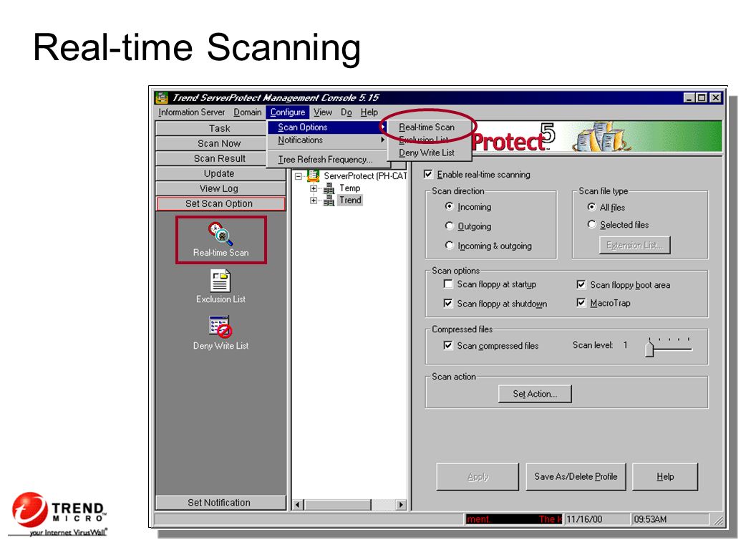This screenshot has width=756, height=550.
Task: Toggle Enable real-time scanning checkbox
Action: point(428,174)
